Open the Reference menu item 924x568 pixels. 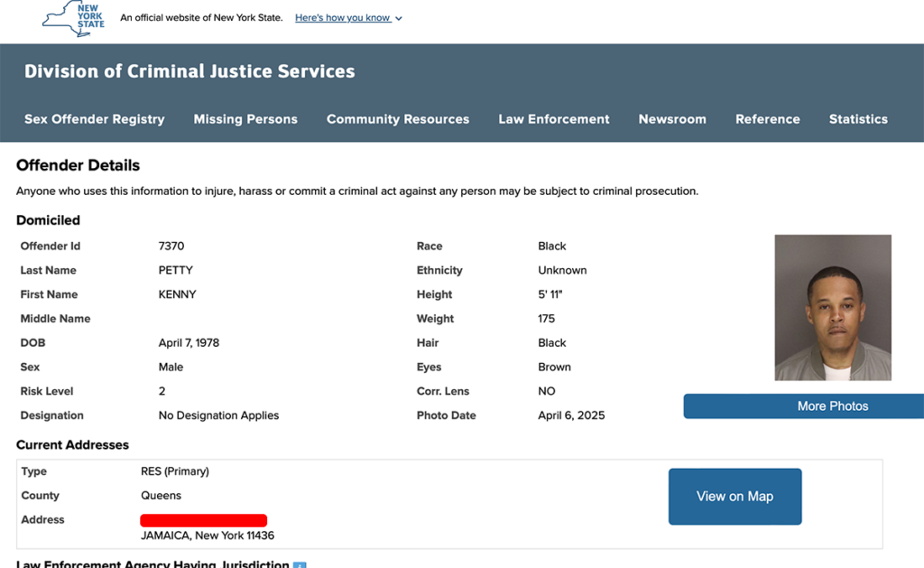click(768, 119)
